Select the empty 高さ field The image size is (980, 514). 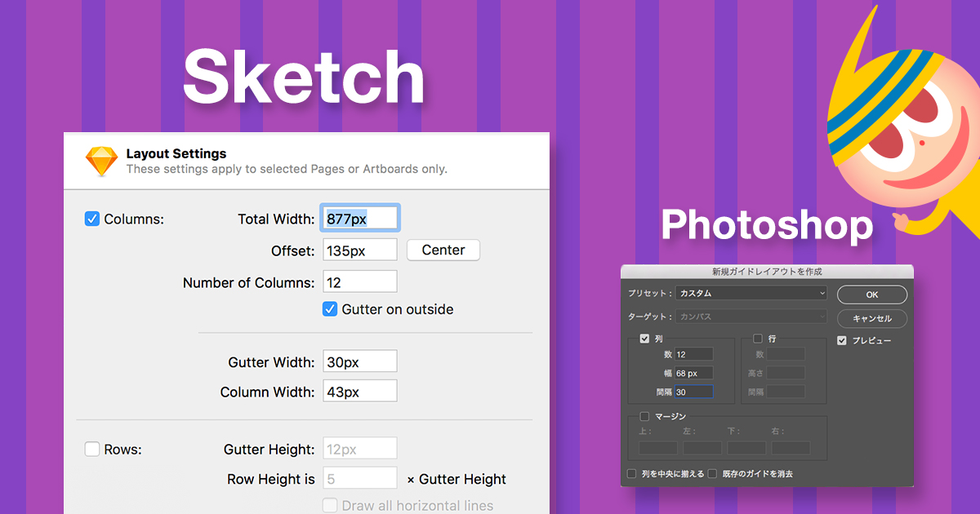(786, 373)
